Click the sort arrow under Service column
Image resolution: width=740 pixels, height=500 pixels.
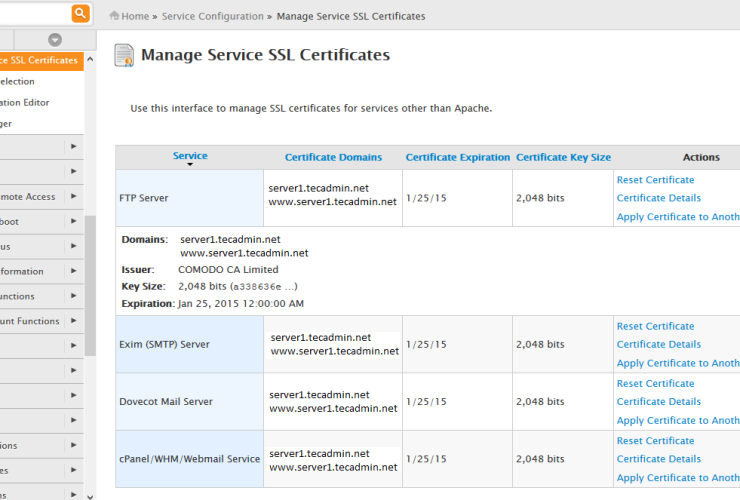tap(190, 165)
